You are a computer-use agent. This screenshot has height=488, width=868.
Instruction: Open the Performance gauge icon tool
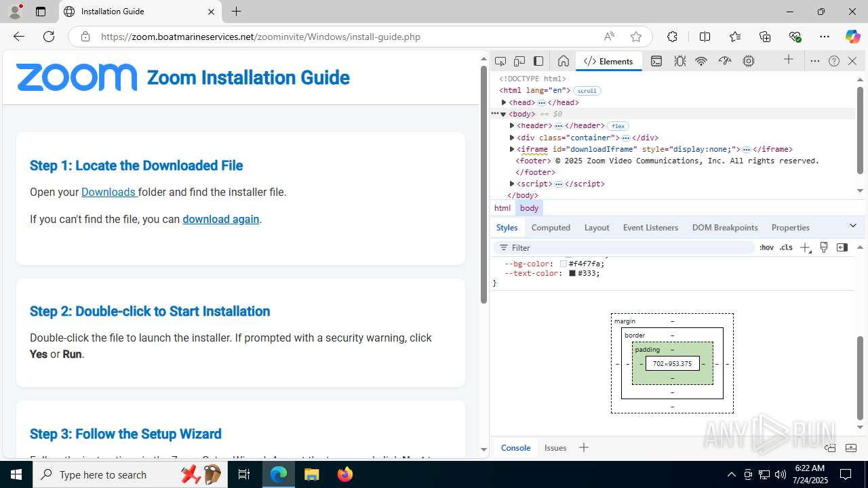[x=725, y=61]
